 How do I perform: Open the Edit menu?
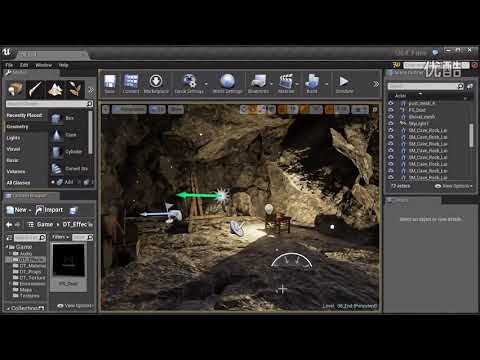(x=24, y=65)
